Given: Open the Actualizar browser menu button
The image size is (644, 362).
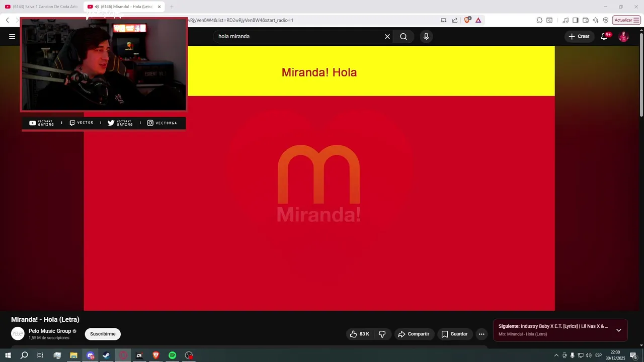Looking at the screenshot, I should point(626,20).
